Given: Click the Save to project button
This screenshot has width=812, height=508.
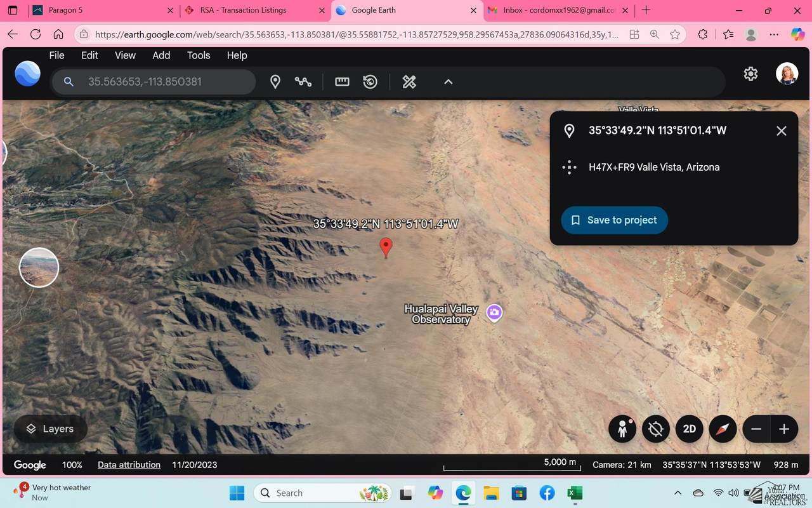Looking at the screenshot, I should click(614, 220).
